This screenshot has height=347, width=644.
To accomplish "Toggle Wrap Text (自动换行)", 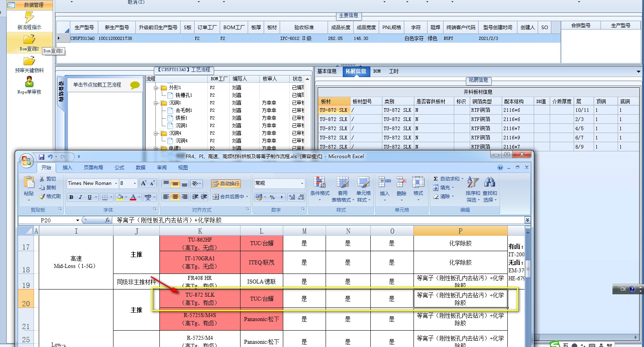I will [x=226, y=184].
